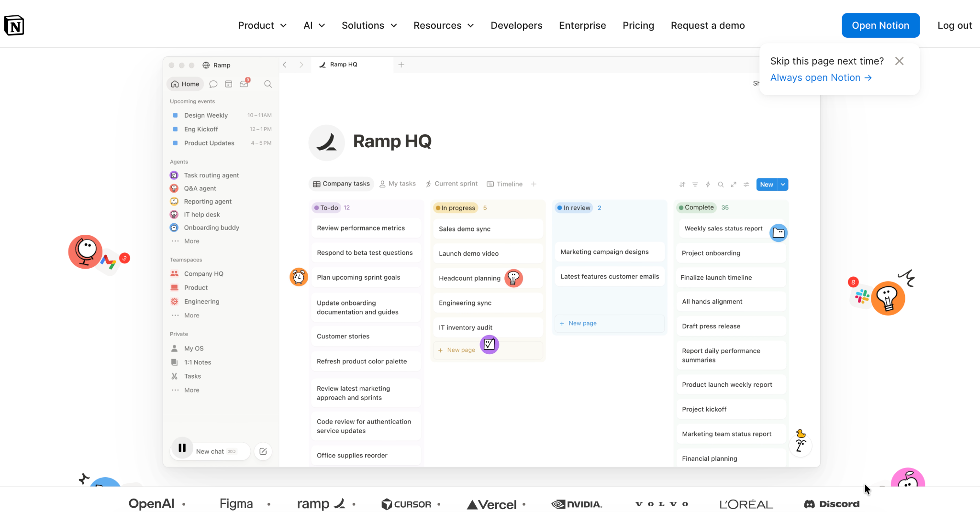Go to the Developers page
The height and width of the screenshot is (512, 980).
[516, 25]
